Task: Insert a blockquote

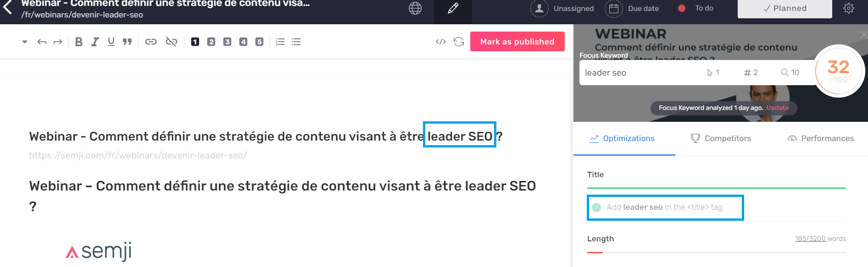Action: tap(127, 42)
